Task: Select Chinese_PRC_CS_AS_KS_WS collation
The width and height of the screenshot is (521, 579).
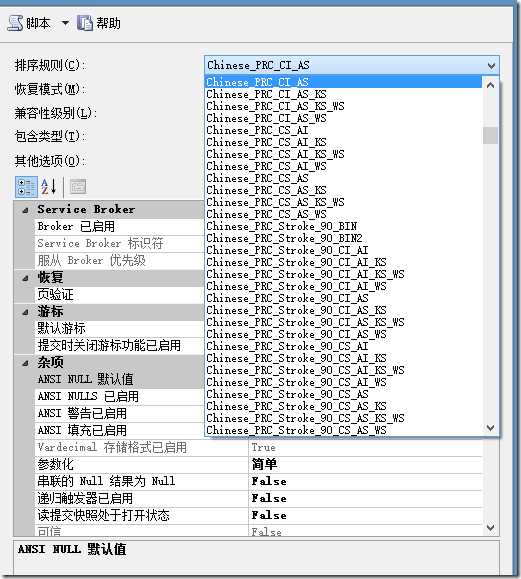Action: click(343, 202)
